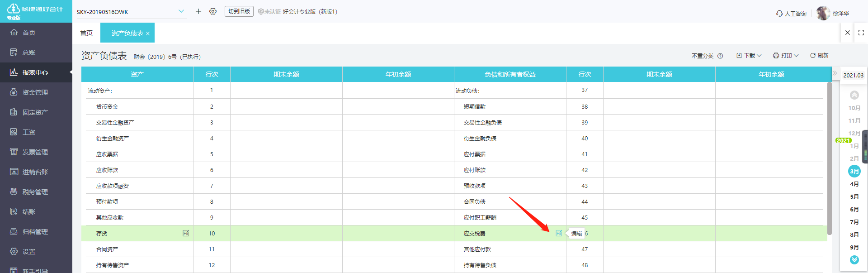The image size is (868, 273).
Task: Open the 打印 print dropdown
Action: 786,56
